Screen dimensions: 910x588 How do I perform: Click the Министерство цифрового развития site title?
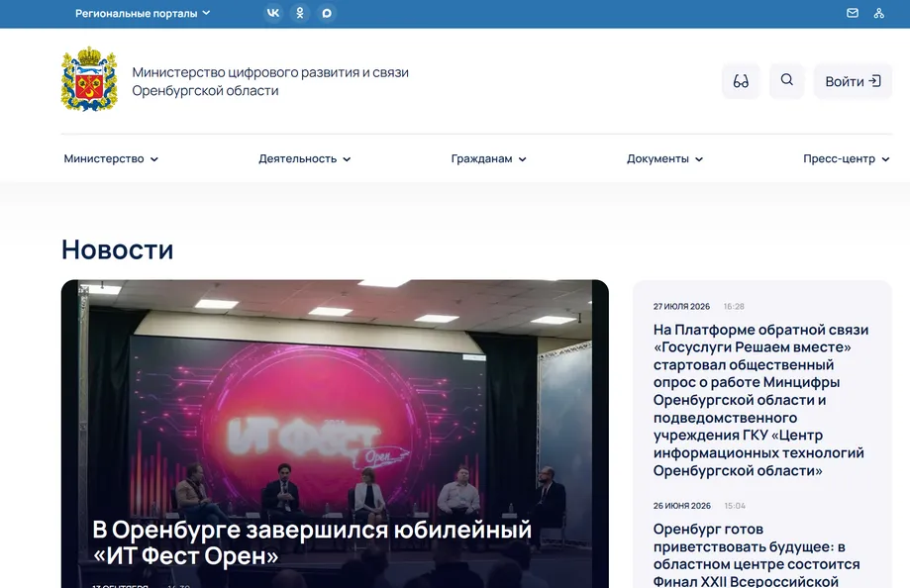270,81
